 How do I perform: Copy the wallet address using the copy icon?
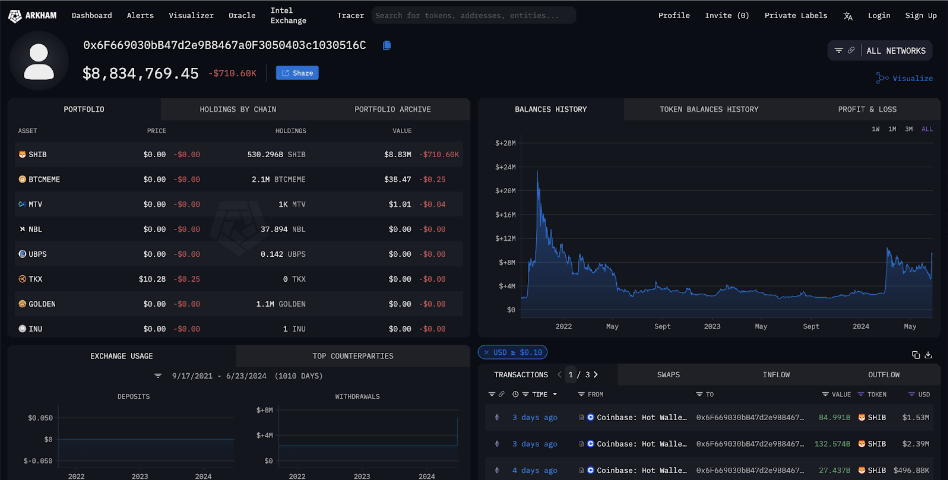pyautogui.click(x=387, y=46)
